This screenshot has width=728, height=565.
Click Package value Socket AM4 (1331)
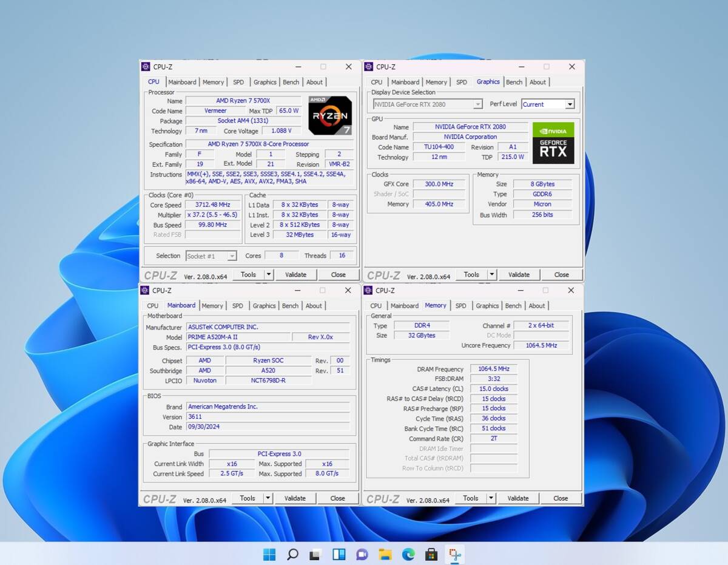[x=243, y=121]
